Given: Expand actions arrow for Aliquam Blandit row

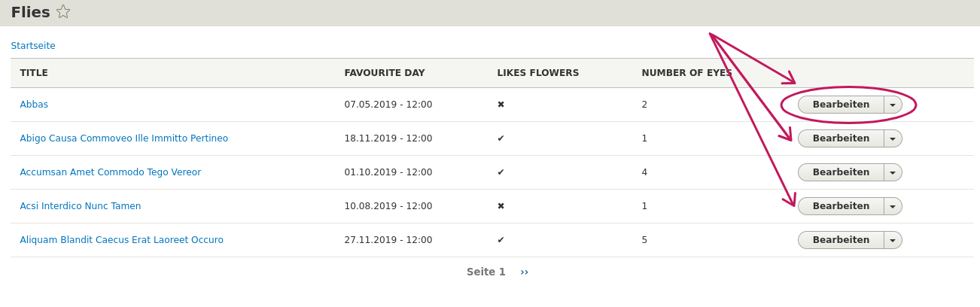Looking at the screenshot, I should pyautogui.click(x=893, y=240).
